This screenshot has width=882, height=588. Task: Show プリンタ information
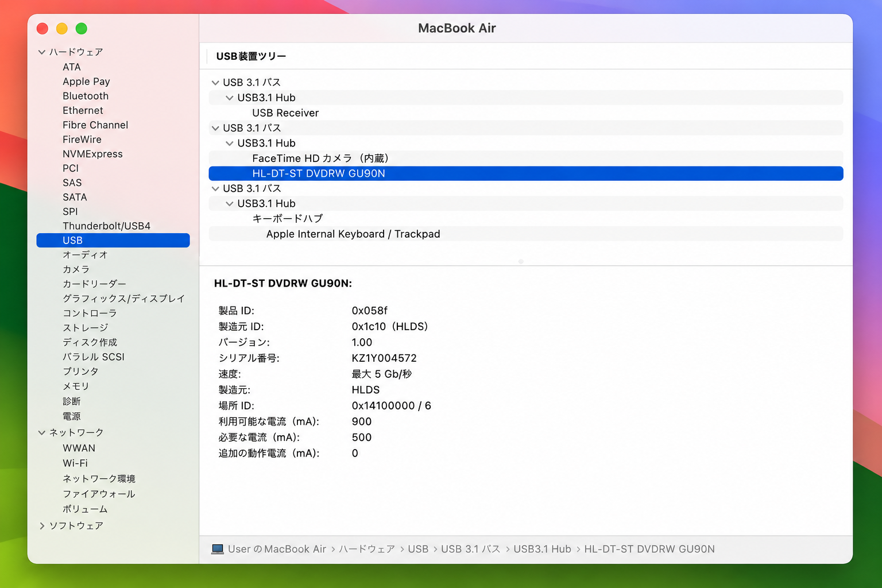(x=80, y=372)
